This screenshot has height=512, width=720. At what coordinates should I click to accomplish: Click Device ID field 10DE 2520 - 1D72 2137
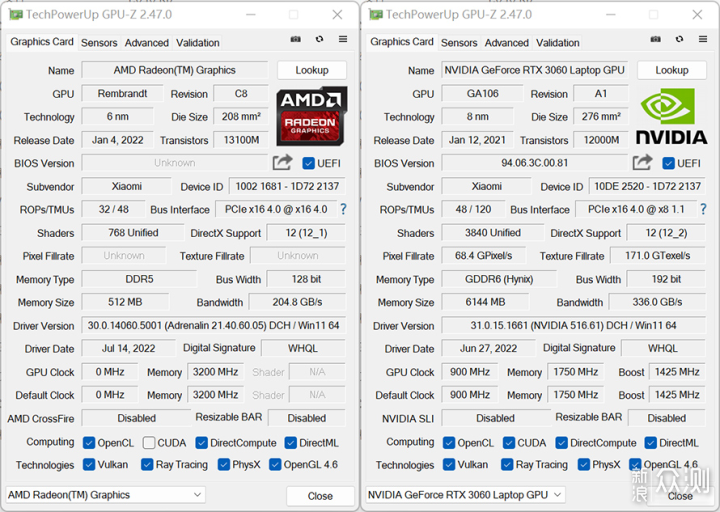point(647,186)
